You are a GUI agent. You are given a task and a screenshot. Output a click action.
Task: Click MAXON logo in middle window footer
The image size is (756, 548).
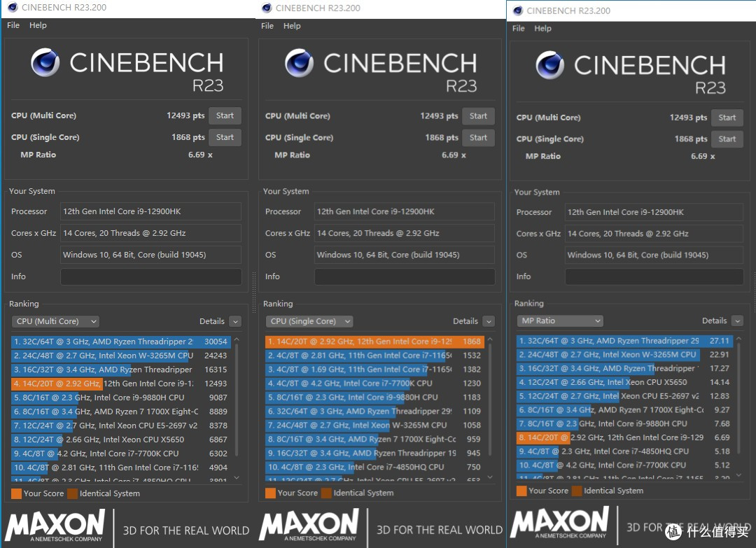click(x=309, y=526)
